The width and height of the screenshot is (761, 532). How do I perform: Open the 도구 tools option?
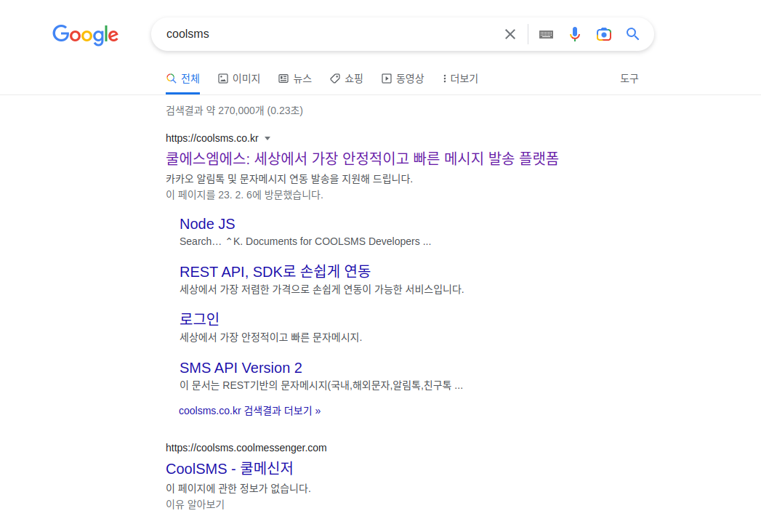click(x=629, y=78)
